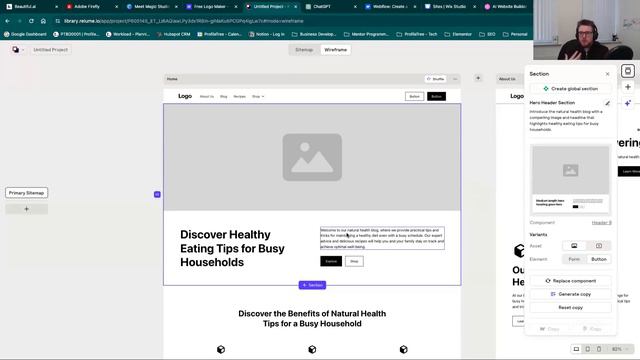This screenshot has height=360, width=640.
Task: Click the plus icon in right rail
Action: click(628, 87)
